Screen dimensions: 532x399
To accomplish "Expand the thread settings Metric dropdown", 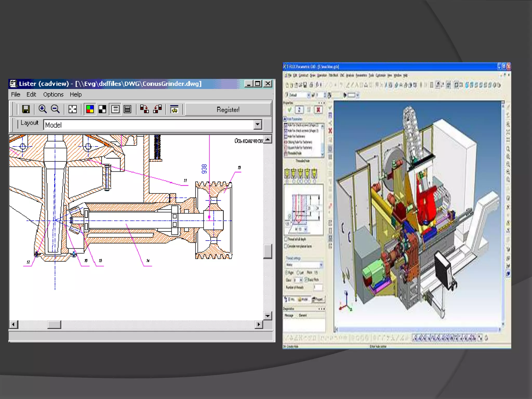I will coord(321,265).
